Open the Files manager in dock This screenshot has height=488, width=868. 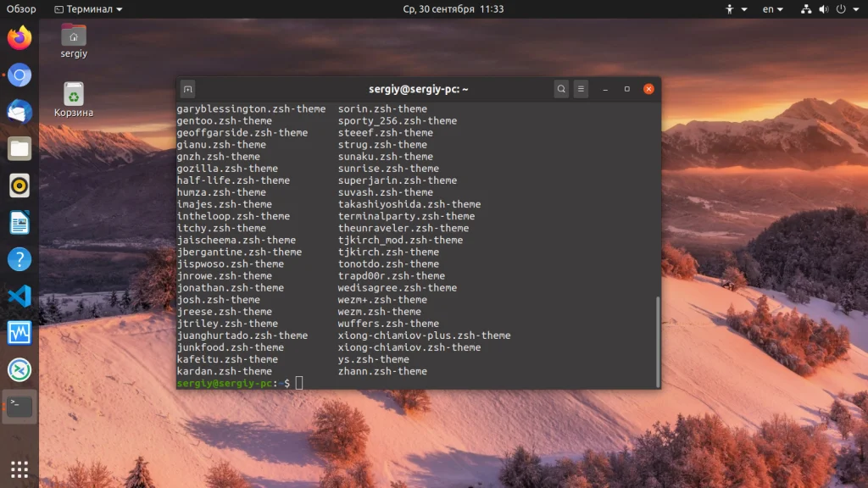coord(19,149)
